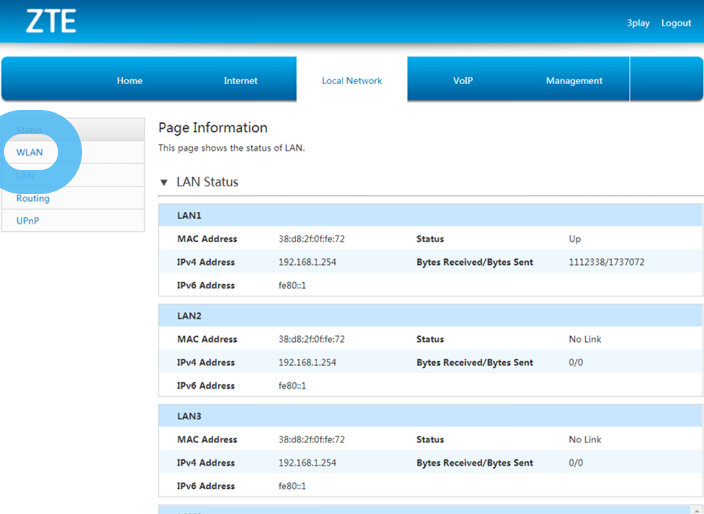Click LAN1 bytes received/sent value
The width and height of the screenshot is (704, 514).
coord(606,262)
